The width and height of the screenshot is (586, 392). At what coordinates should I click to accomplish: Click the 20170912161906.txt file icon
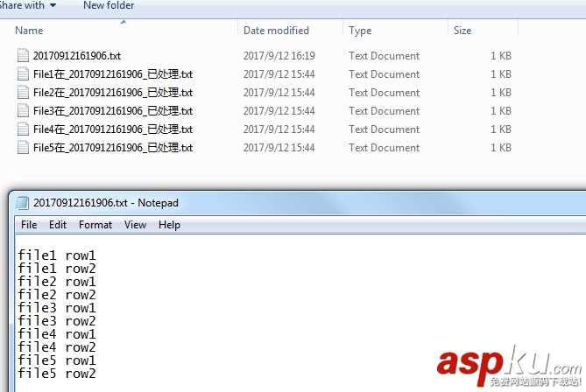click(x=23, y=55)
